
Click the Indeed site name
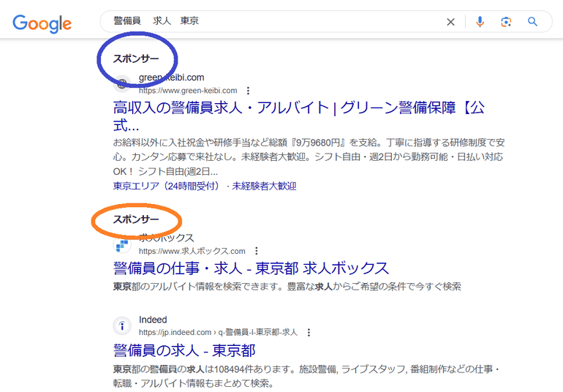(x=153, y=320)
